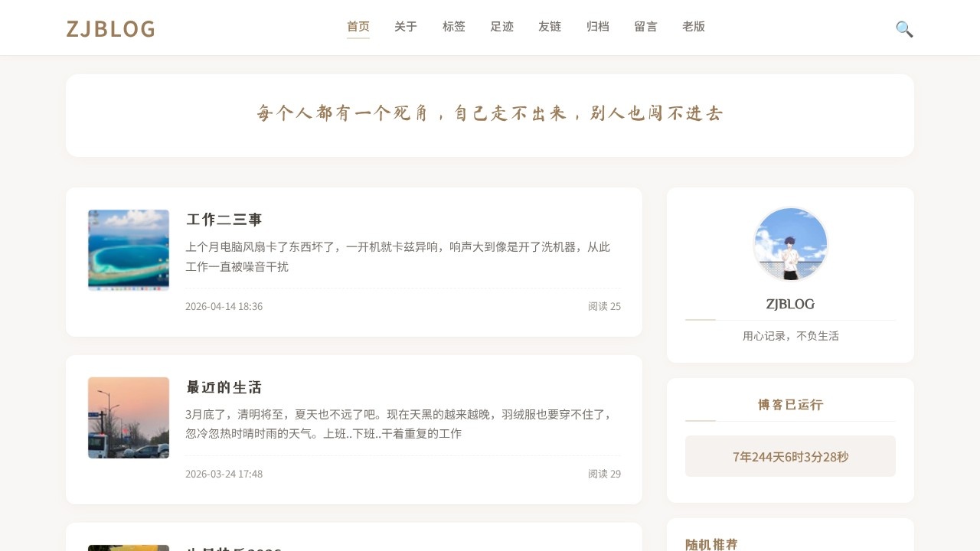This screenshot has width=980, height=551.
Task: Open the 留言 message board
Action: click(x=645, y=26)
